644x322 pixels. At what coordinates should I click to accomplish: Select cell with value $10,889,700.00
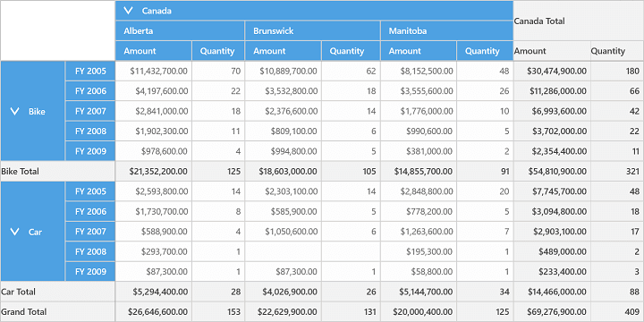(283, 71)
